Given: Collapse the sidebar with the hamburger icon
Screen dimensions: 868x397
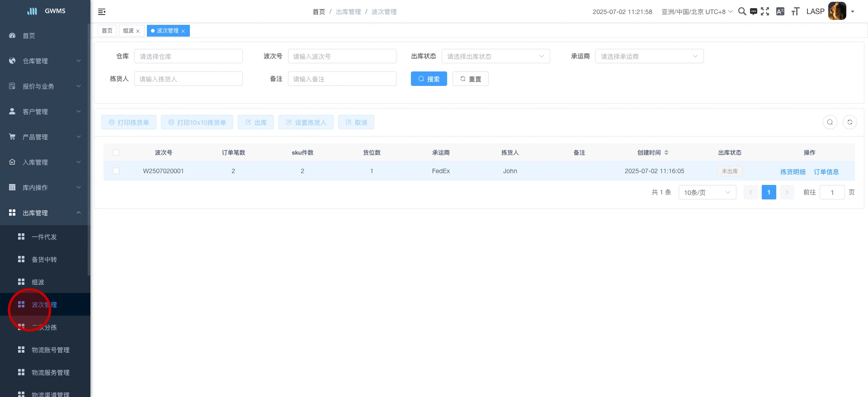Looking at the screenshot, I should 102,12.
